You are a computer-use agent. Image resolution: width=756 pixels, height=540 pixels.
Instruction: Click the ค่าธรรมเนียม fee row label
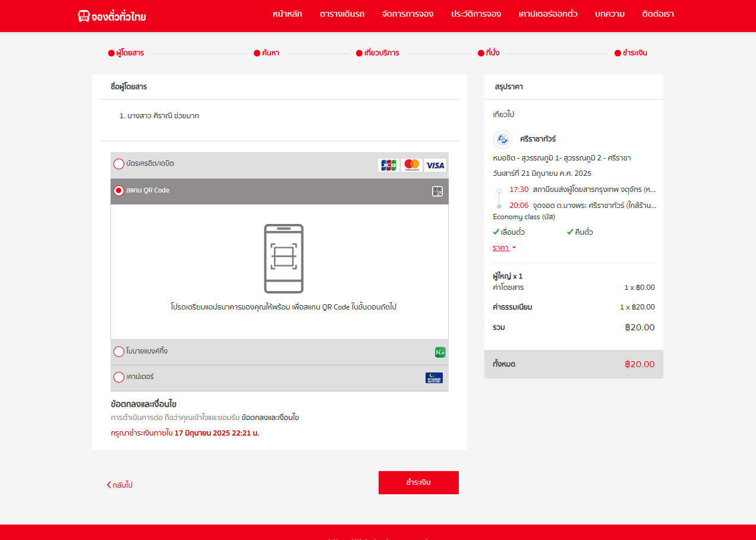click(512, 307)
